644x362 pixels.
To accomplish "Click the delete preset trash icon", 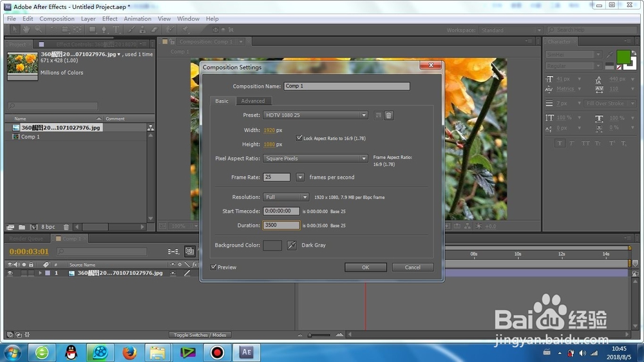I will coord(388,115).
